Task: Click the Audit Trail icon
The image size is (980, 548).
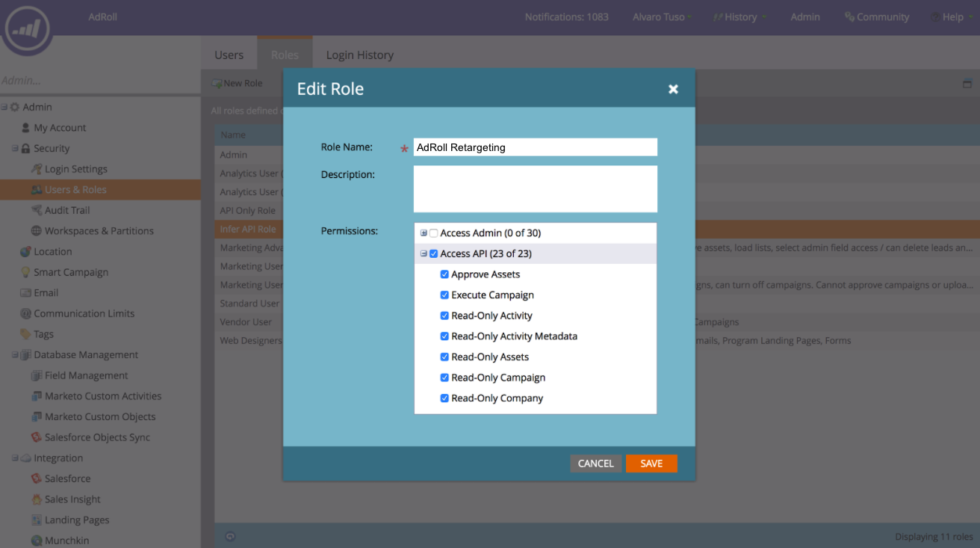Action: (37, 210)
